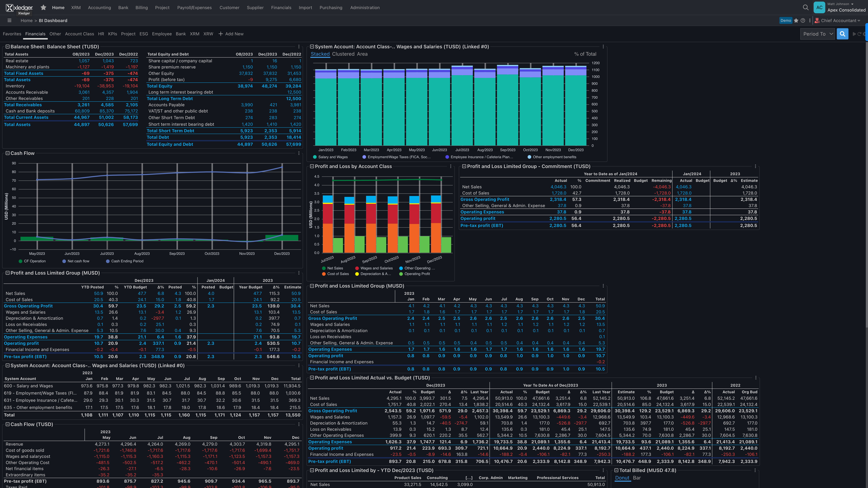Screen dimensions: 868x488
Task: Switch Total Billed view to Bar
Action: tap(637, 478)
